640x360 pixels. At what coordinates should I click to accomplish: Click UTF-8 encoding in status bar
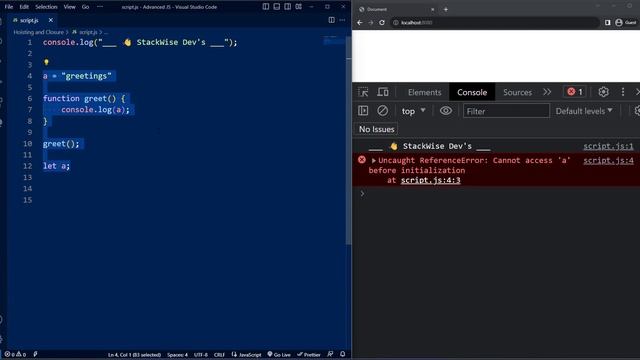tap(201, 355)
